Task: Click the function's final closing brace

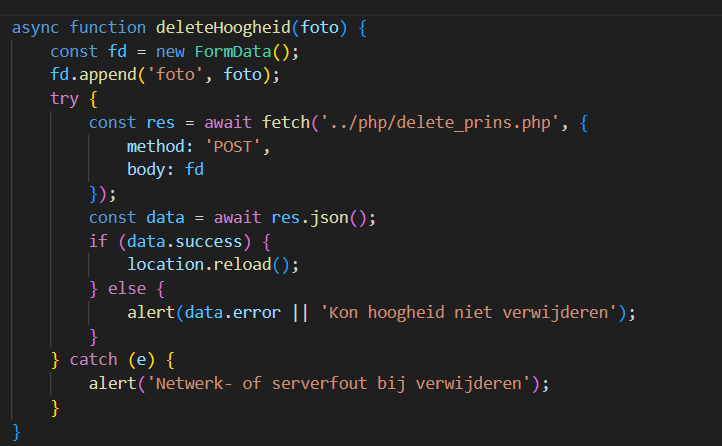Action: (17, 431)
